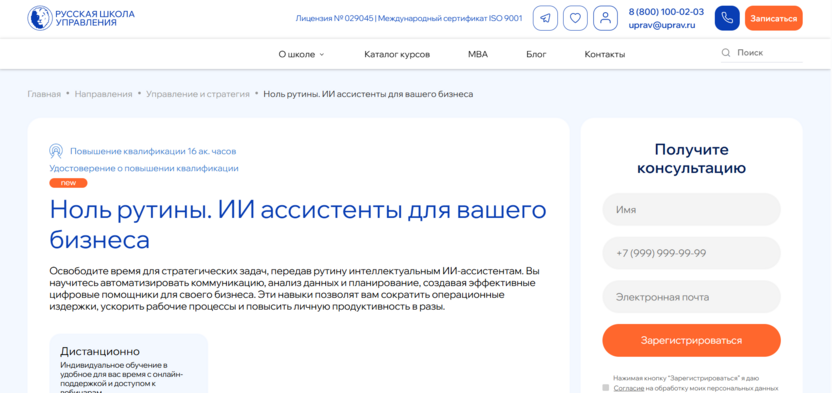This screenshot has width=832, height=393.
Task: Focus the Поиск search field
Action: click(761, 53)
